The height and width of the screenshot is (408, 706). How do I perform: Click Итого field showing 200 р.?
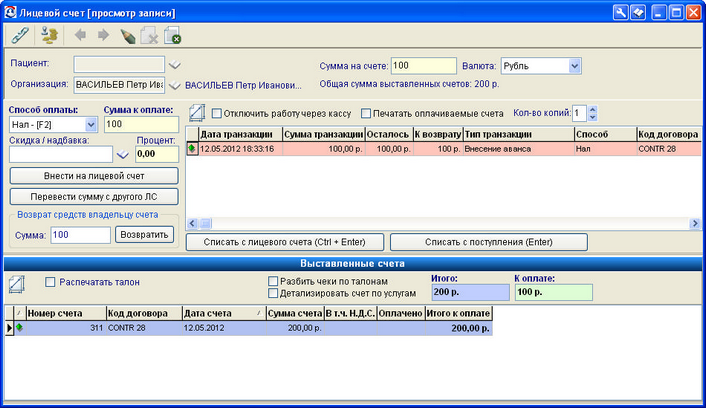(470, 292)
